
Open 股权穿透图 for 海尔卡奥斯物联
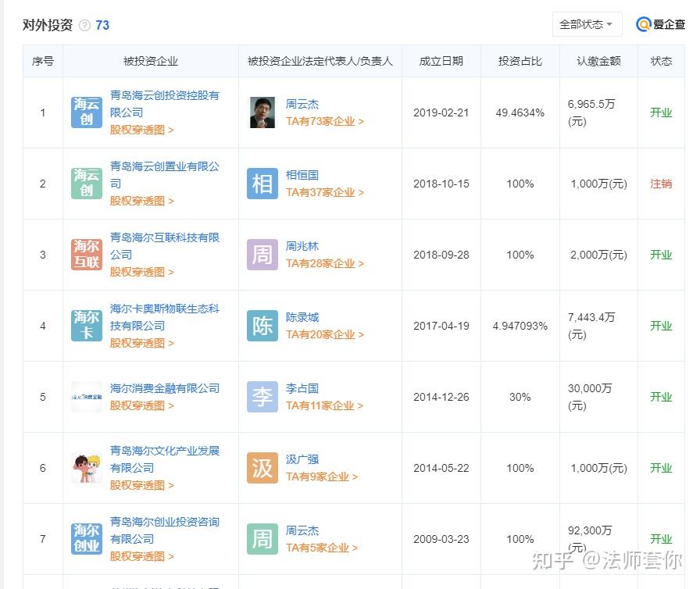tap(142, 343)
